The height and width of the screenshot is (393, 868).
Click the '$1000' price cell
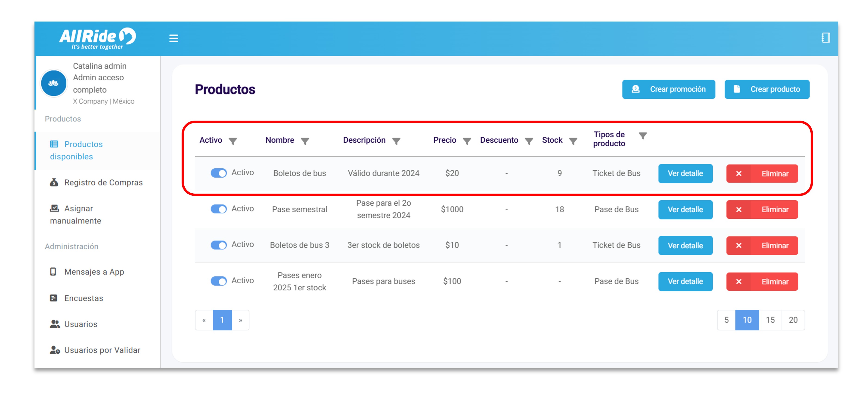click(452, 209)
